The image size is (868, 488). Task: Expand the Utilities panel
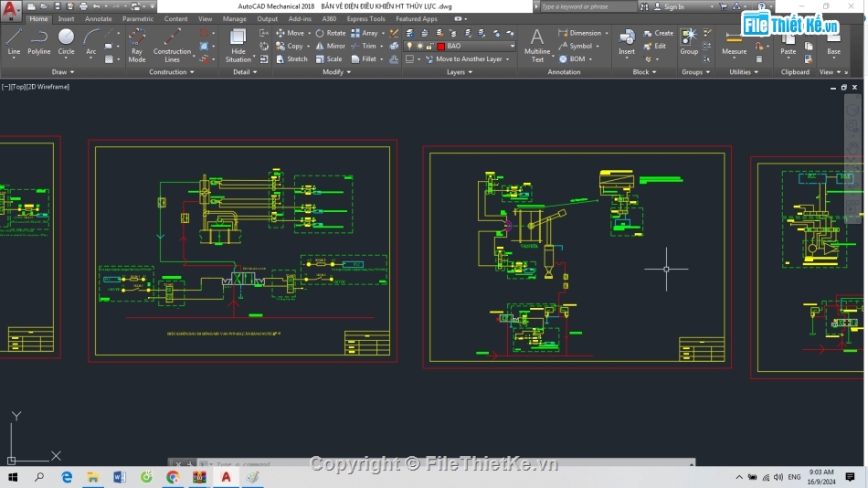[x=744, y=72]
